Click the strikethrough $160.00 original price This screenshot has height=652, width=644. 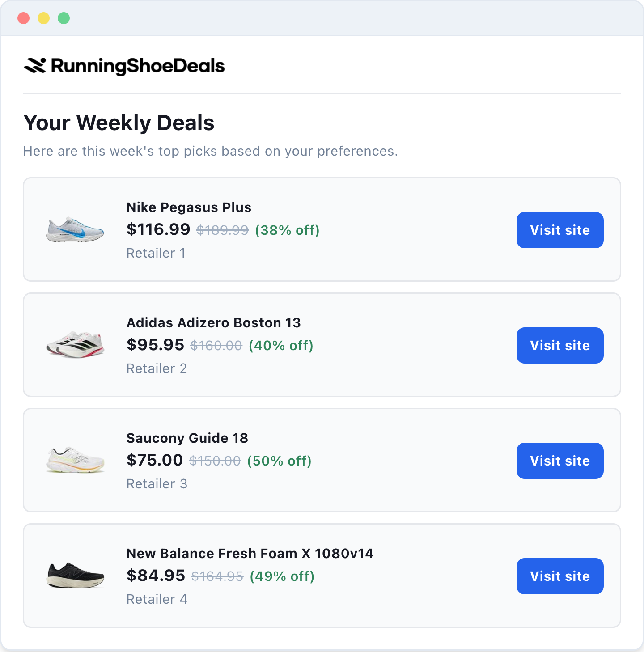[x=216, y=345]
